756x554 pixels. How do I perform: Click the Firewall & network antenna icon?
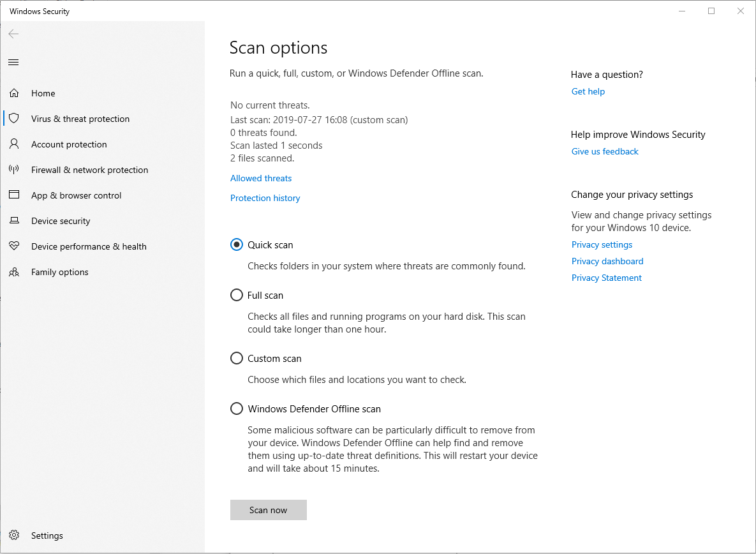(14, 169)
